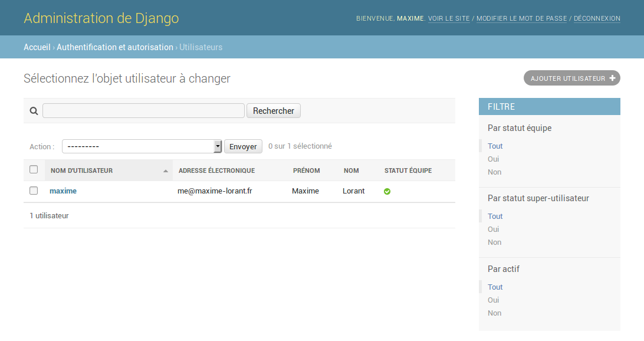The width and height of the screenshot is (644, 341).
Task: Sort by Nom column header
Action: [x=351, y=170]
